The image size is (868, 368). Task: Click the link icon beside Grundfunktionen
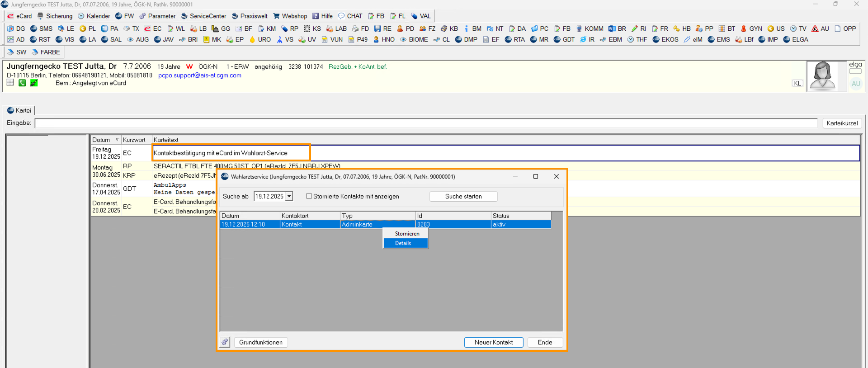[x=225, y=342]
